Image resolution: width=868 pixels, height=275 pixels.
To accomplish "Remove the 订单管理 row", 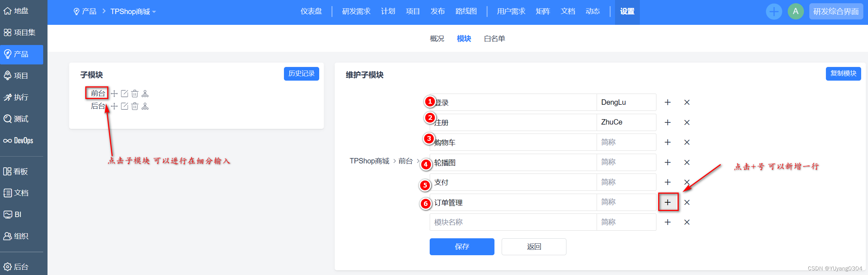I will pyautogui.click(x=687, y=202).
